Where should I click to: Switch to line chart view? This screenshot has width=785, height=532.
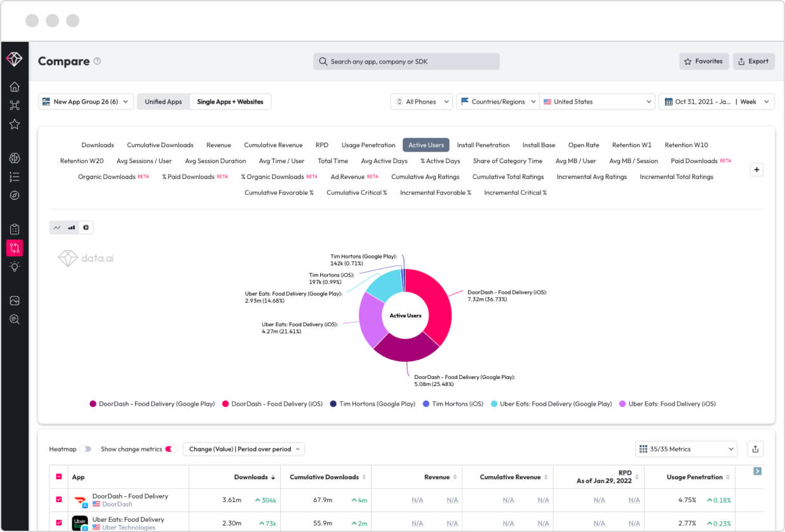pyautogui.click(x=57, y=227)
